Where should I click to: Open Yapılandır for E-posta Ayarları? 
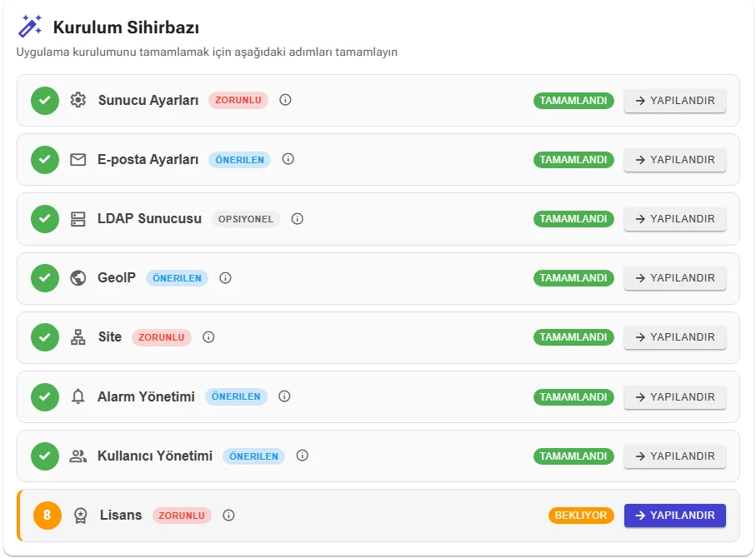(675, 160)
